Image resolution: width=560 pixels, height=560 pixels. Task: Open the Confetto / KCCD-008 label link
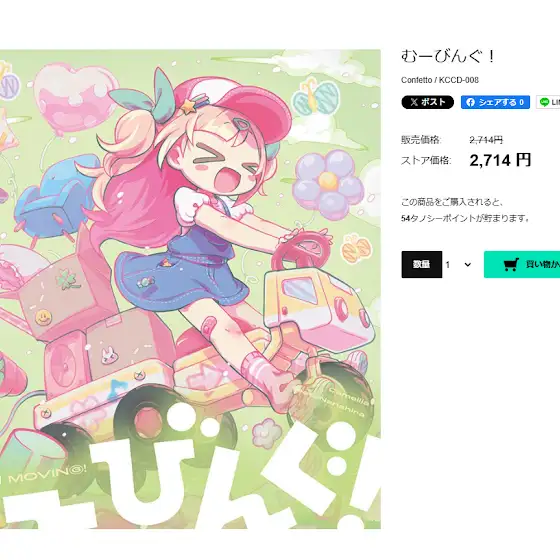pyautogui.click(x=440, y=80)
